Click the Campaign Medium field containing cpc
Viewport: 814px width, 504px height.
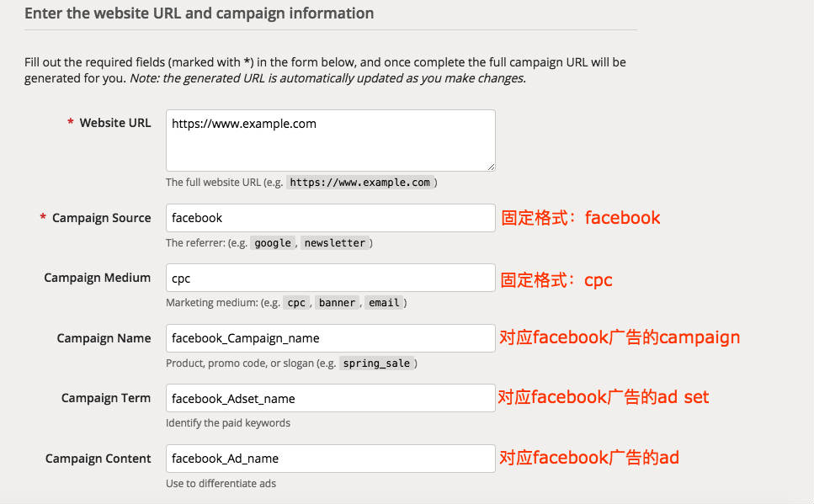pyautogui.click(x=330, y=278)
